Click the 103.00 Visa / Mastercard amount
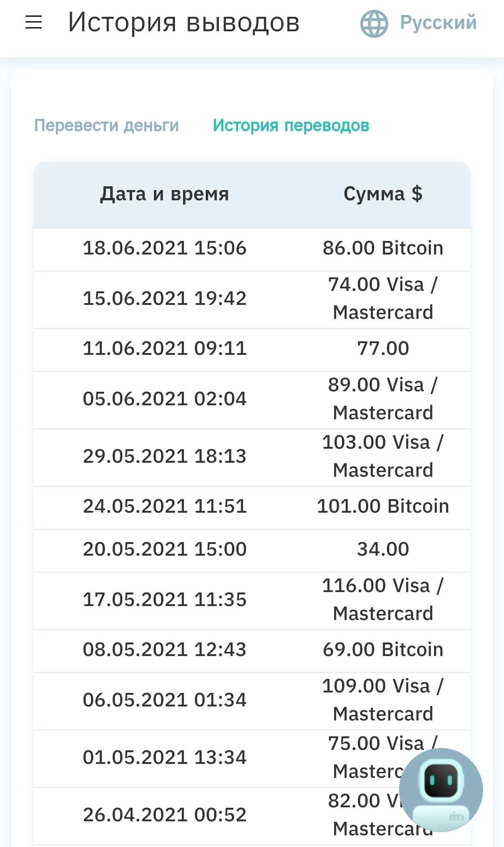Image resolution: width=504 pixels, height=847 pixels. click(383, 456)
